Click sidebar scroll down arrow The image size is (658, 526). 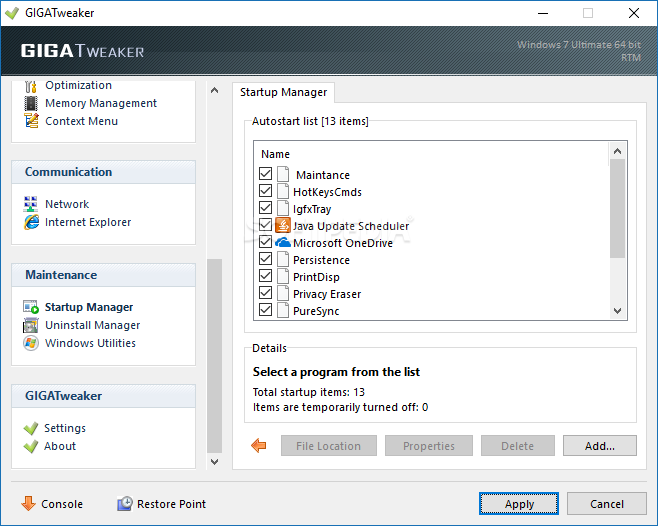(x=214, y=462)
